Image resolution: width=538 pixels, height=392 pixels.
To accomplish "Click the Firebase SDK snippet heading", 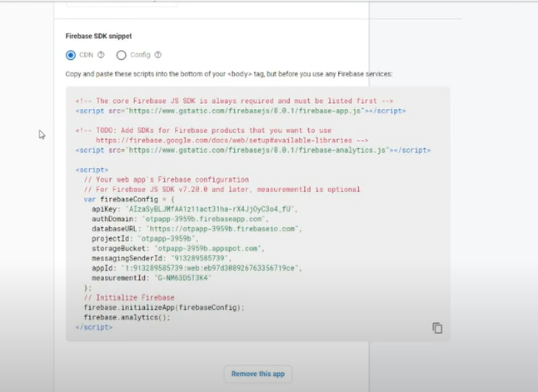I will pos(100,37).
